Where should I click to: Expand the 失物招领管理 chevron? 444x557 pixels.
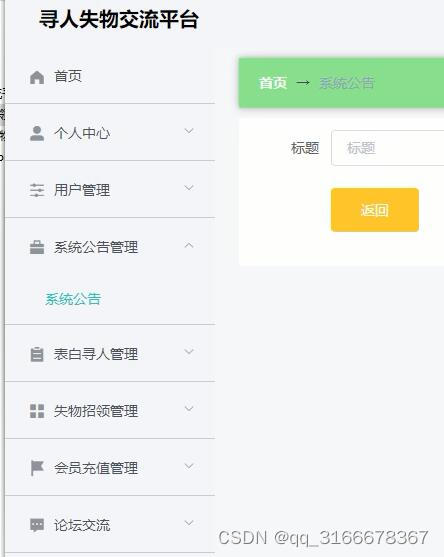point(189,409)
